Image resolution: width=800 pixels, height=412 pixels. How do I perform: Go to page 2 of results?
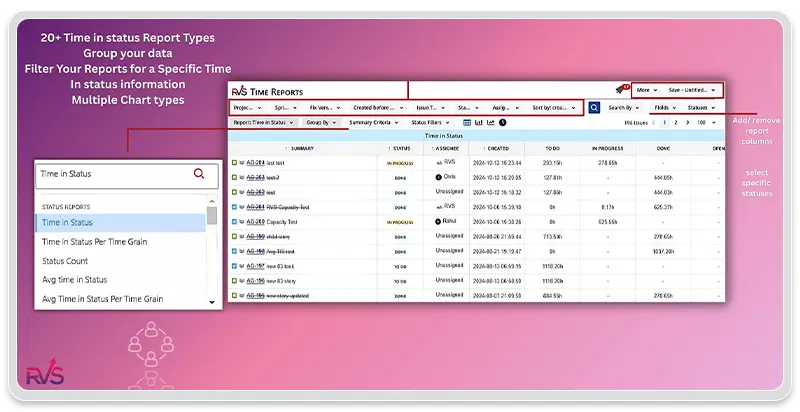676,122
